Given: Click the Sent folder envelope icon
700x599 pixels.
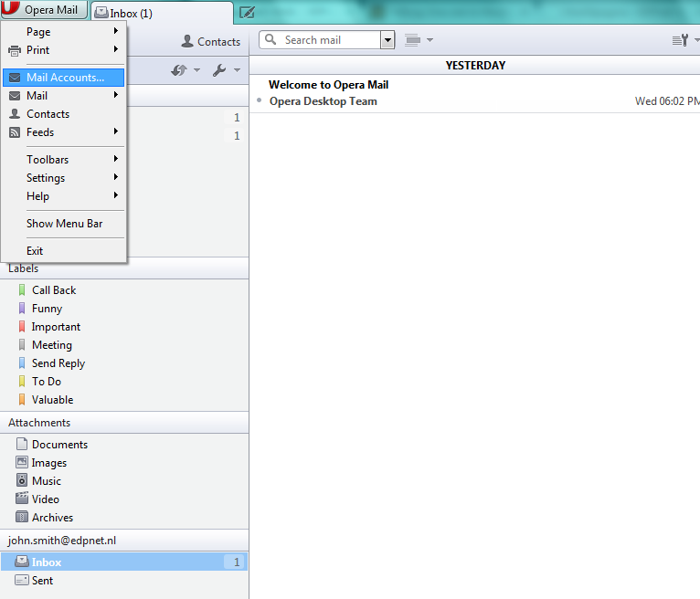Looking at the screenshot, I should click(x=22, y=580).
